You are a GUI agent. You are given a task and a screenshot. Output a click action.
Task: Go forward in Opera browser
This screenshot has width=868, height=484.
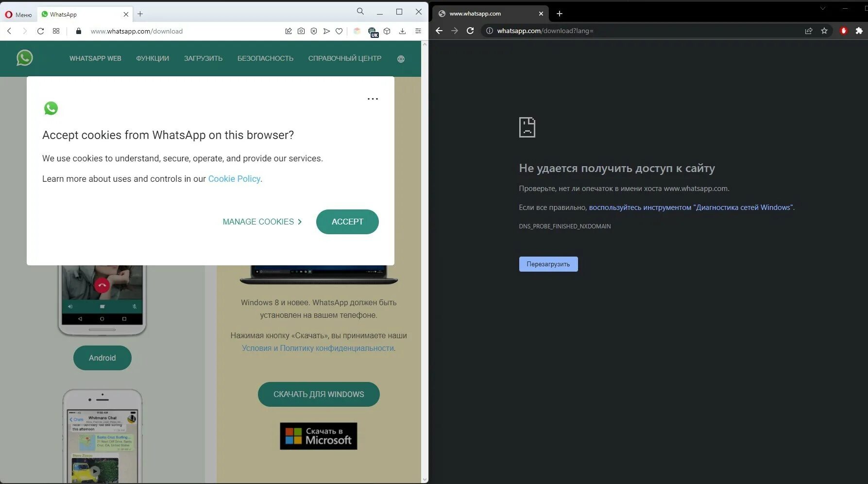(x=25, y=31)
